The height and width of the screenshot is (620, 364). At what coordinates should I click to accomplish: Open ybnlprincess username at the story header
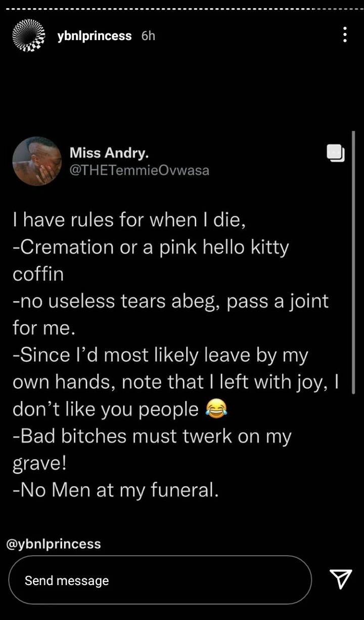[x=95, y=36]
